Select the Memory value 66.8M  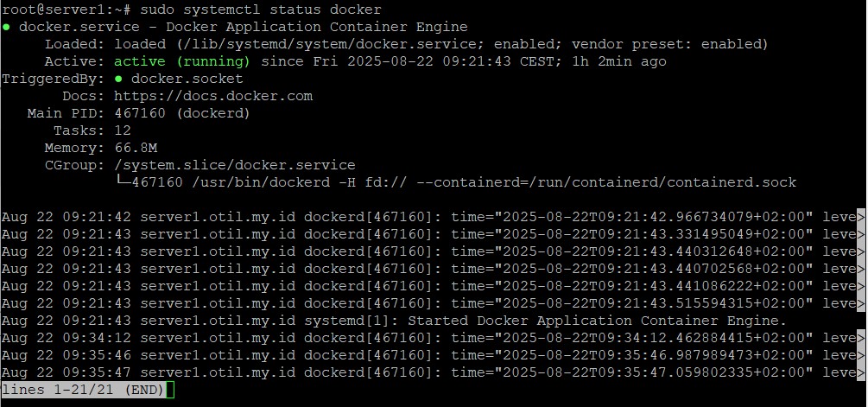[139, 148]
